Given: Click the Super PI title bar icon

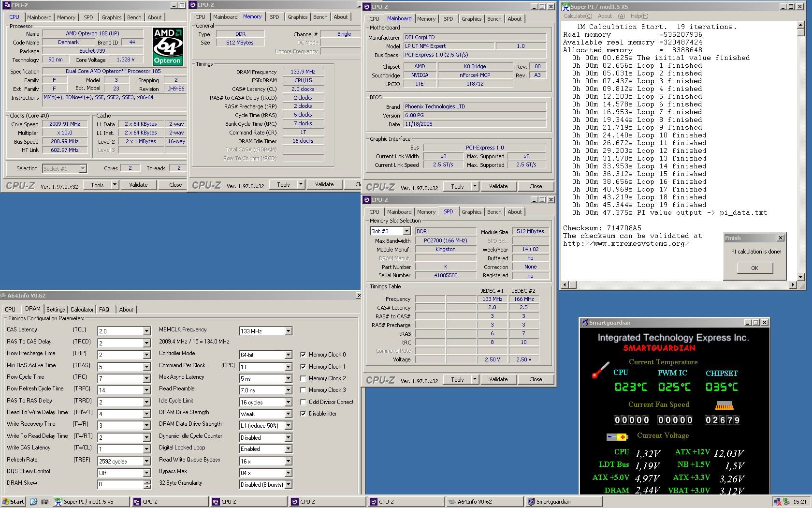Looking at the screenshot, I should 565,6.
